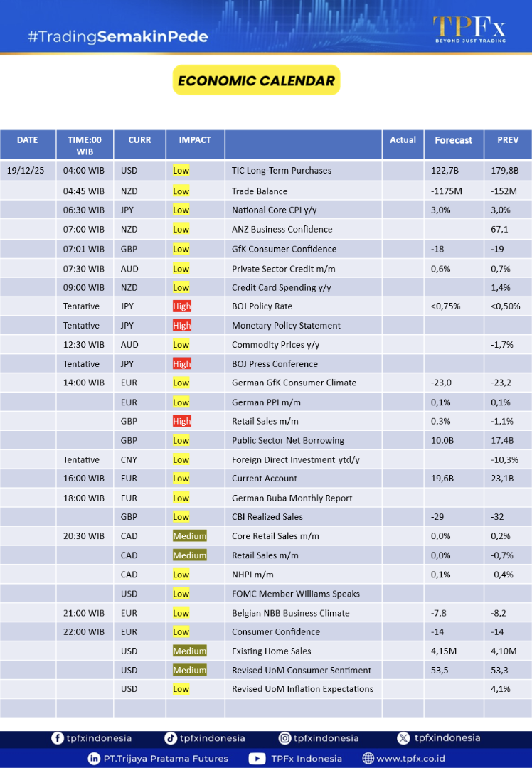Open the LinkedIn icon beside PT.Trijaya Pratama Futures
This screenshot has height=768, width=532.
(x=94, y=759)
